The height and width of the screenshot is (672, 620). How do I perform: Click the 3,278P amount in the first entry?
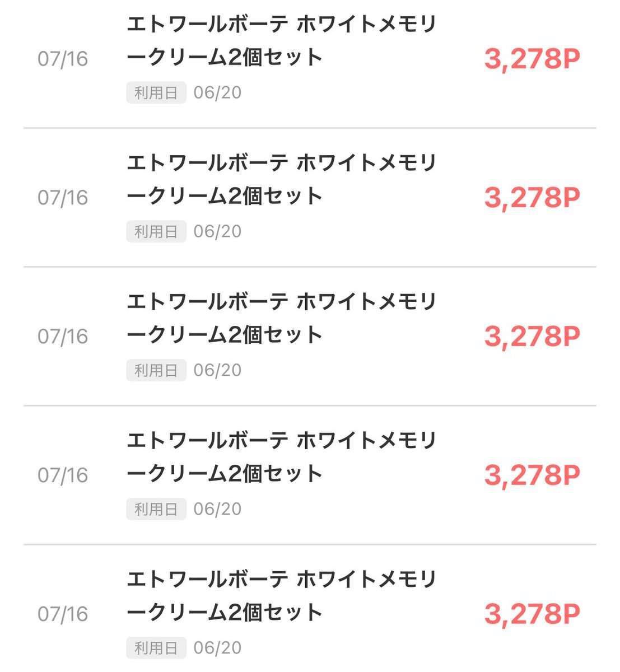532,59
